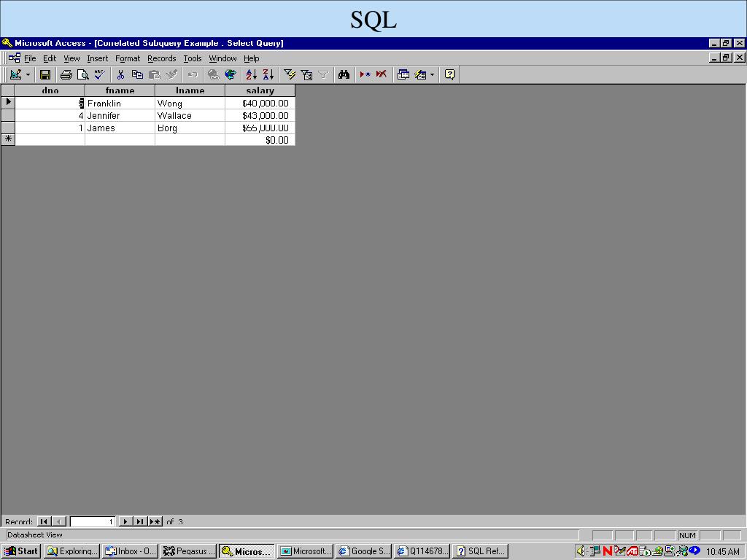The height and width of the screenshot is (560, 747).
Task: Open Print Preview from the toolbar
Action: point(83,75)
